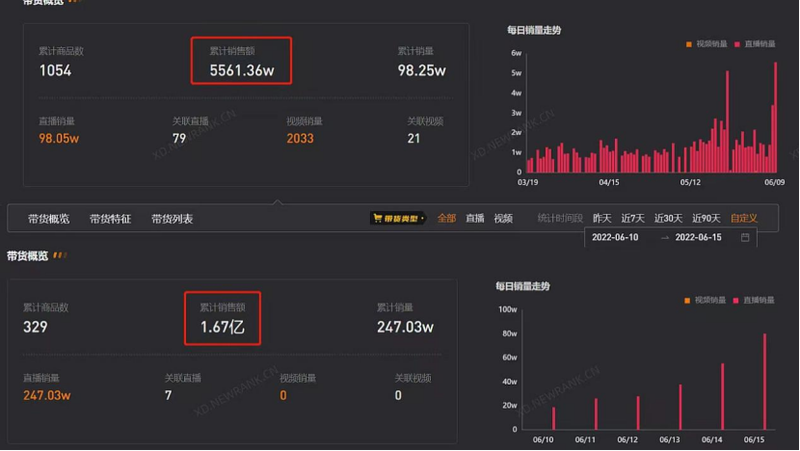Viewport: 800px width, 451px height.
Task: Toggle red 直播销量 legend in top chart
Action: click(755, 44)
